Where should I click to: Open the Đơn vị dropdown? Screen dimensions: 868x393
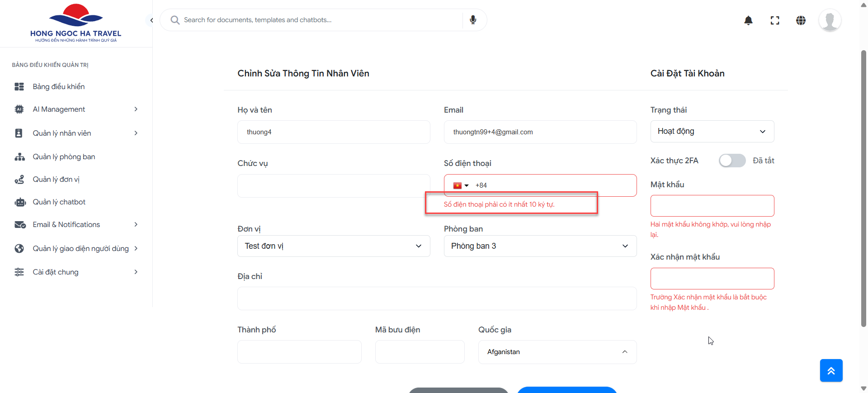click(334, 246)
